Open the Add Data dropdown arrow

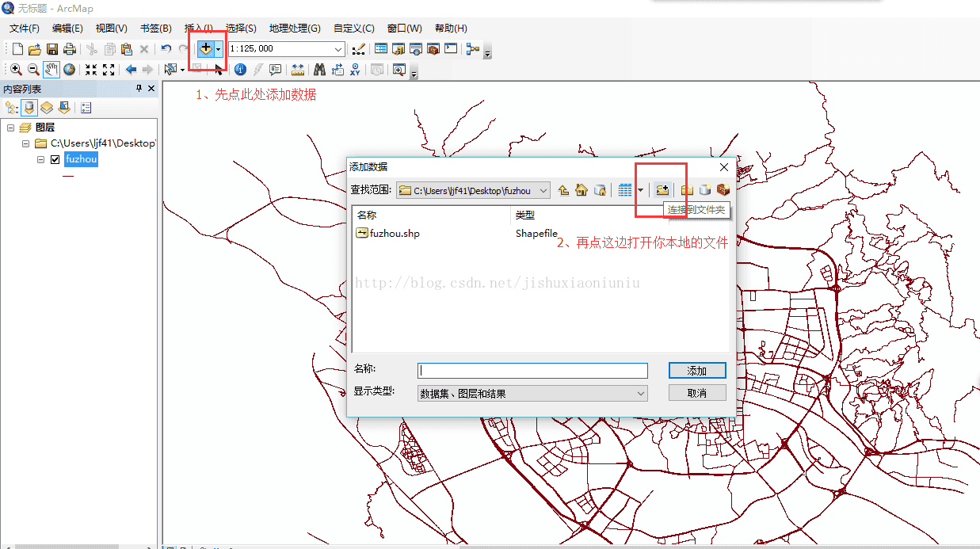[x=218, y=49]
